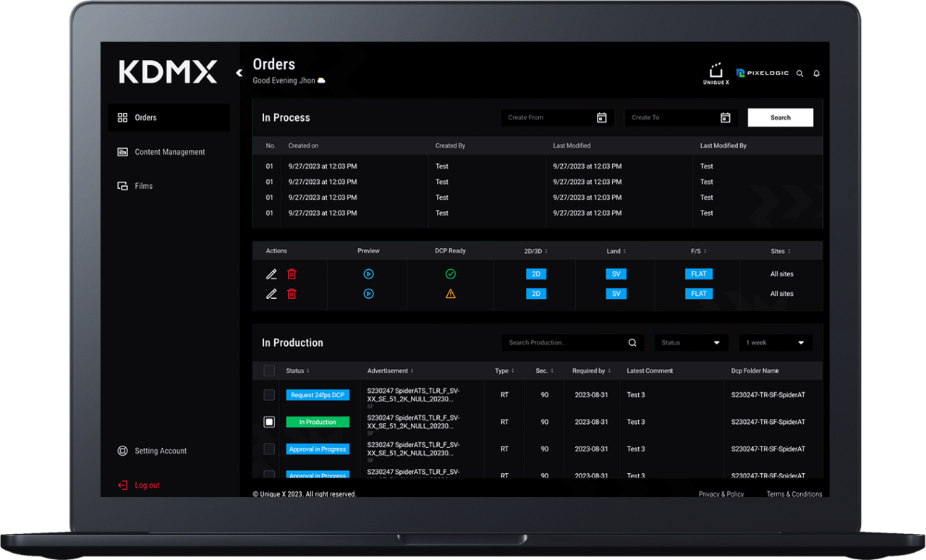
Task: Open the Films section
Action: [144, 186]
